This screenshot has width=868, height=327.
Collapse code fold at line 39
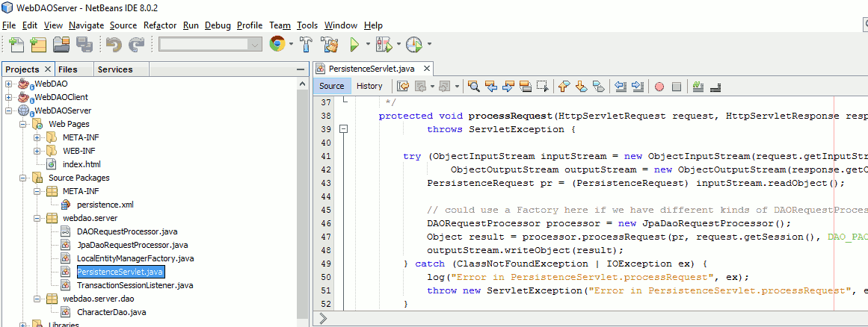pyautogui.click(x=344, y=129)
